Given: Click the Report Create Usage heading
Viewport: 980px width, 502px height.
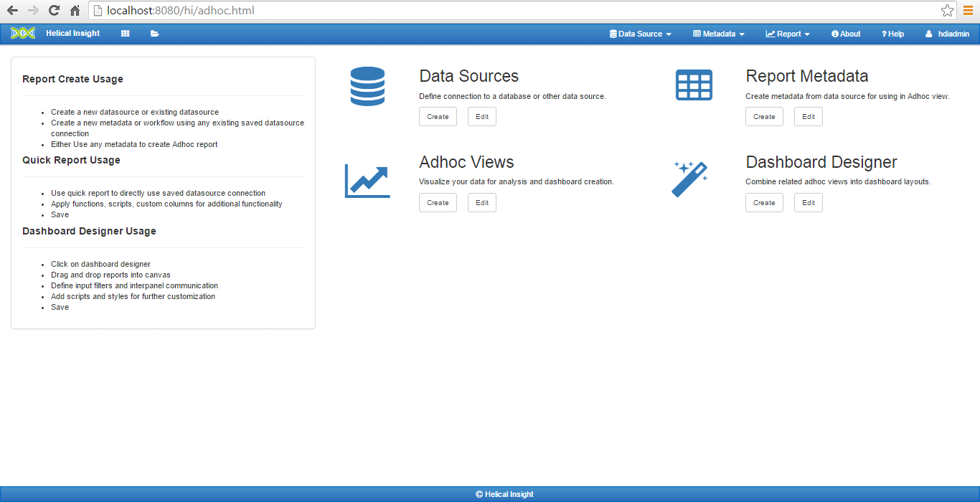Looking at the screenshot, I should point(72,79).
